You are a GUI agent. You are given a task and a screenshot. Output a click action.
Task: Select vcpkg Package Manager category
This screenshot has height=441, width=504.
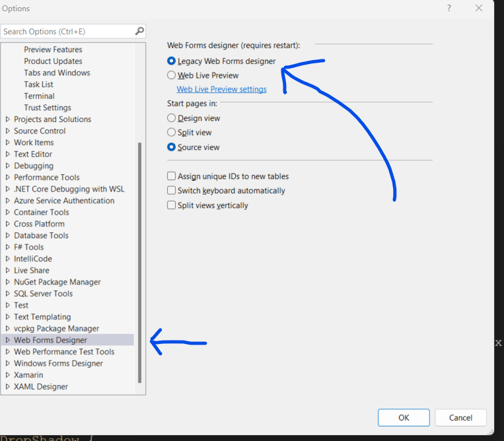57,328
